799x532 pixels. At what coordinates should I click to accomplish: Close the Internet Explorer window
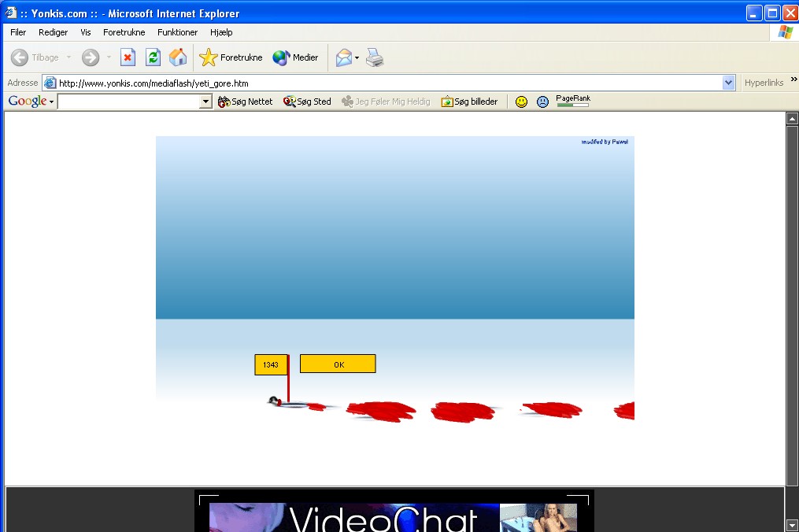790,13
